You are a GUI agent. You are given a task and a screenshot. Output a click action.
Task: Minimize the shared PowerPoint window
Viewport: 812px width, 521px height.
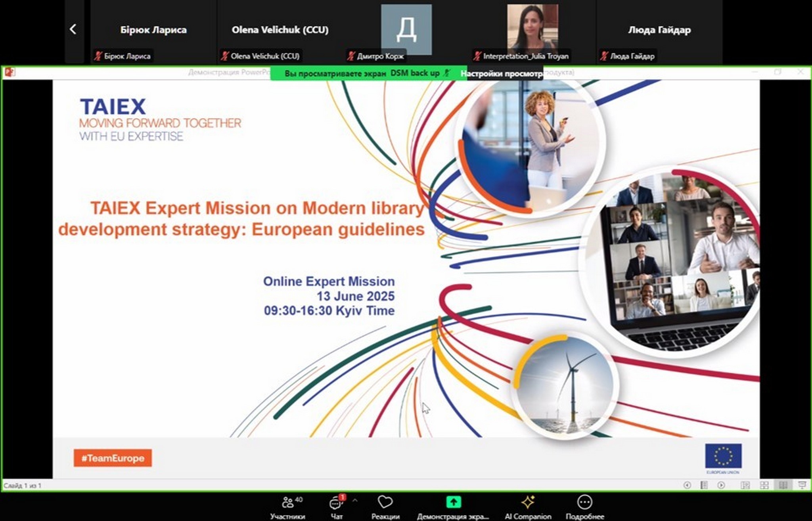click(755, 72)
